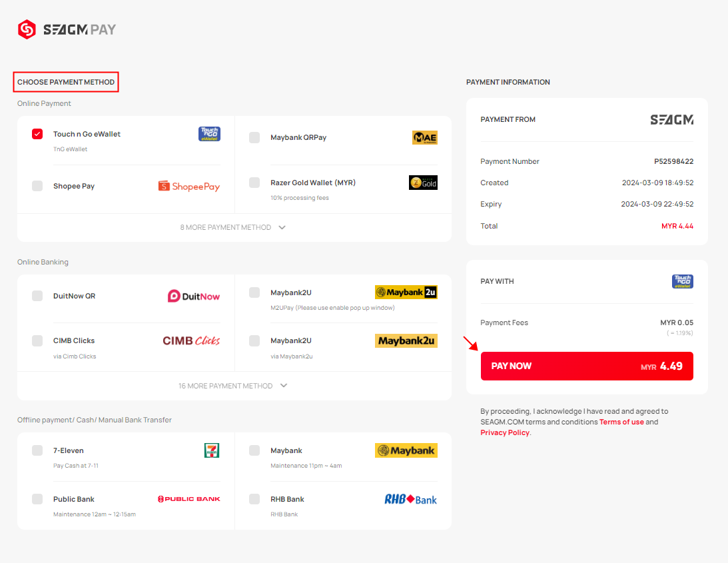
Task: Click the Public Bank logo
Action: (x=189, y=499)
